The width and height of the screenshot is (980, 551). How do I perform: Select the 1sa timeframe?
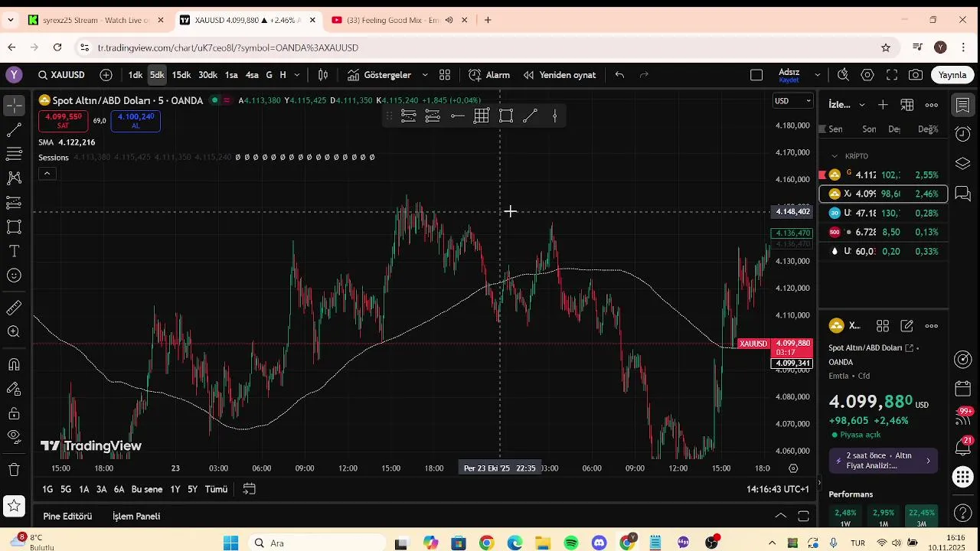(231, 75)
